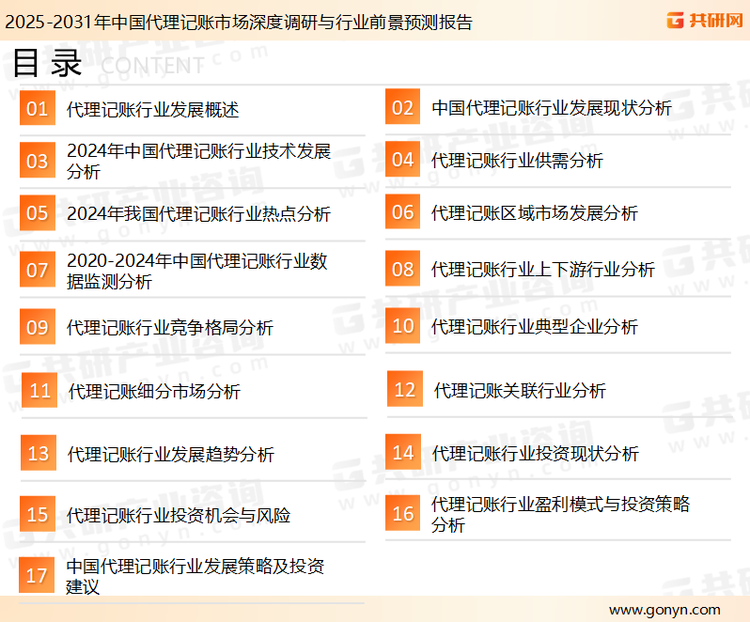This screenshot has width=750, height=622.
Task: Select chapter 代理记账行业典型企业分析
Action: (x=534, y=326)
